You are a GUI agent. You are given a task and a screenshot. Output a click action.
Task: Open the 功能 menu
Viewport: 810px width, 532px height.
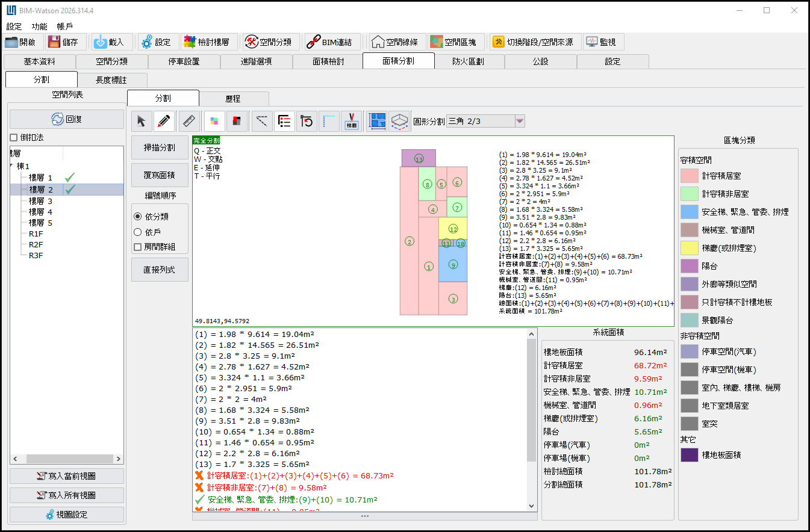(x=39, y=26)
